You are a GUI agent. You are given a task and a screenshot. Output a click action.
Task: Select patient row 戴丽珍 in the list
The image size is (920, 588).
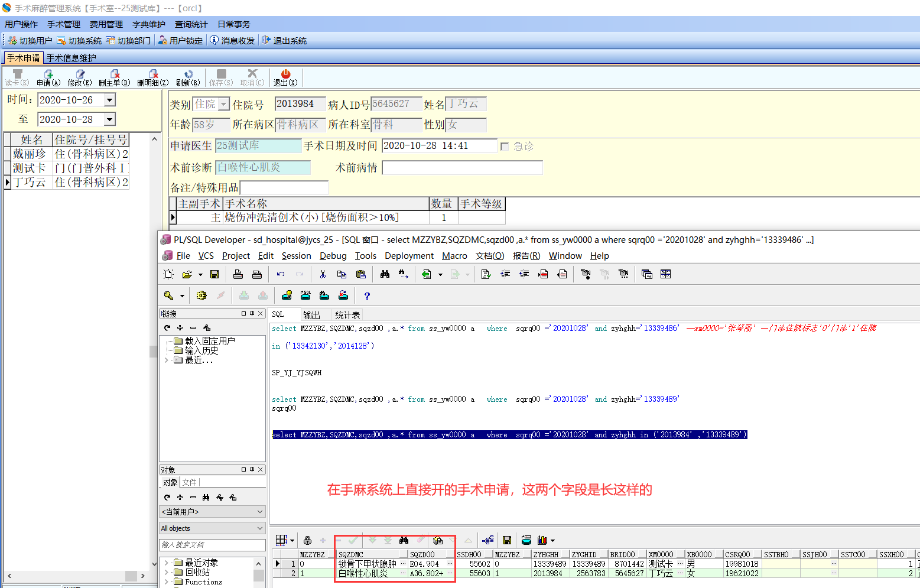click(67, 154)
